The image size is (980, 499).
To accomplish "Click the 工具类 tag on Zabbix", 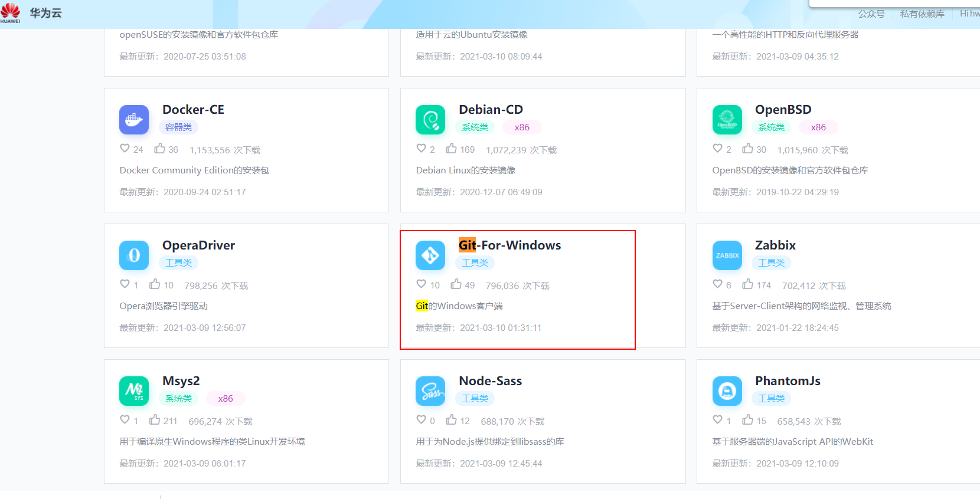I will point(771,263).
